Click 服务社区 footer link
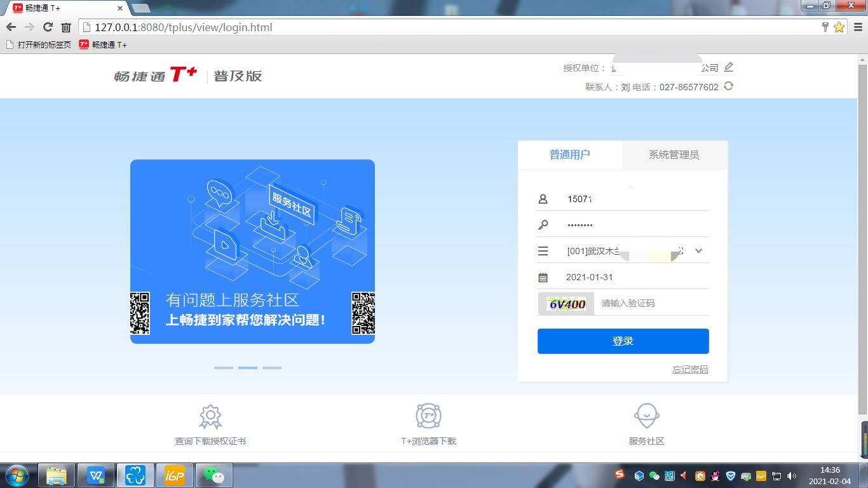Screen dimensions: 868x488 tap(646, 441)
